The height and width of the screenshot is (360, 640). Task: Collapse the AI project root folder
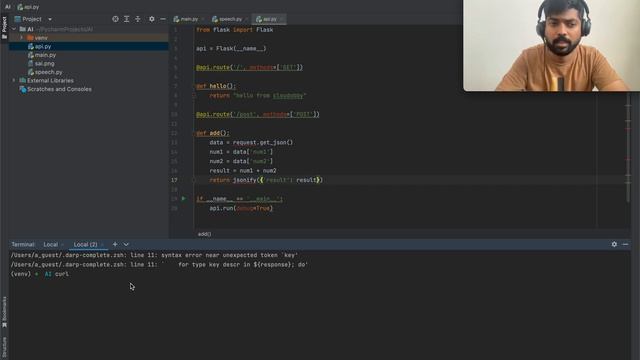click(x=14, y=29)
